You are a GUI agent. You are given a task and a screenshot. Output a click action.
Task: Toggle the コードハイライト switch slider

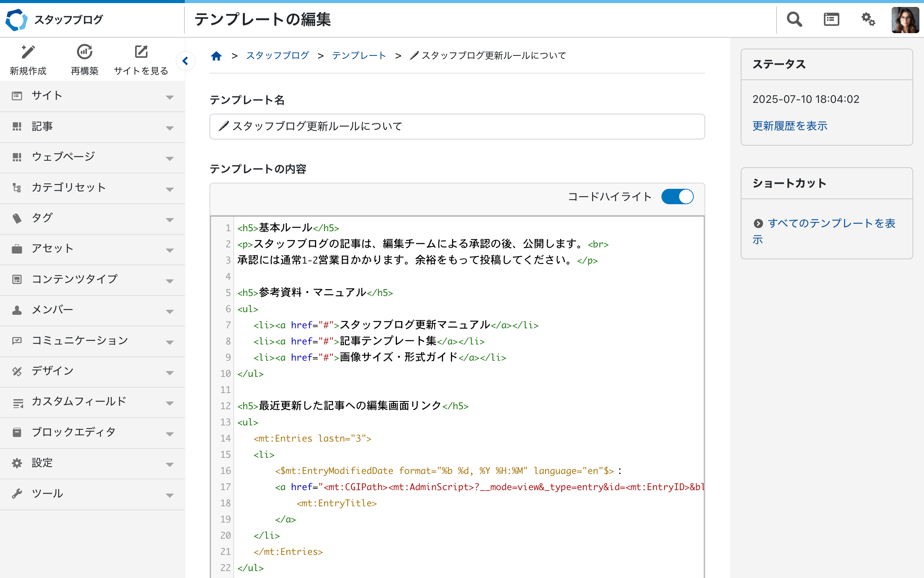pyautogui.click(x=678, y=197)
